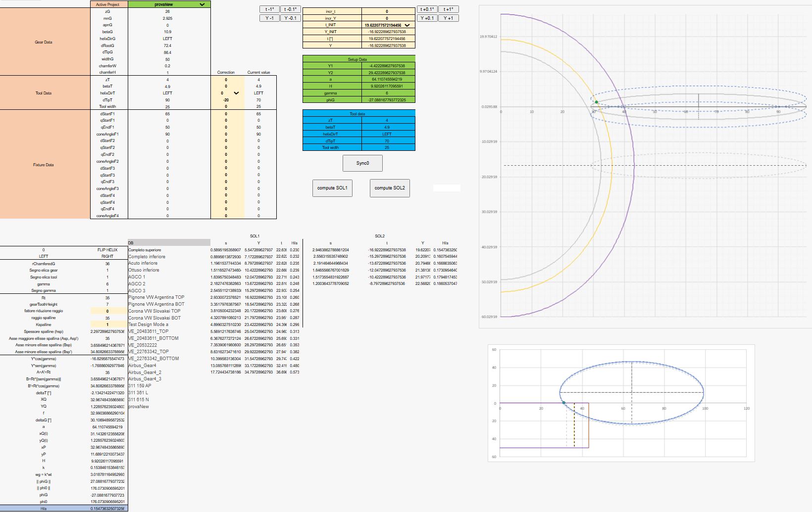Image resolution: width=812 pixels, height=512 pixels.
Task: Click the green point on the upper chart
Action: (x=596, y=102)
